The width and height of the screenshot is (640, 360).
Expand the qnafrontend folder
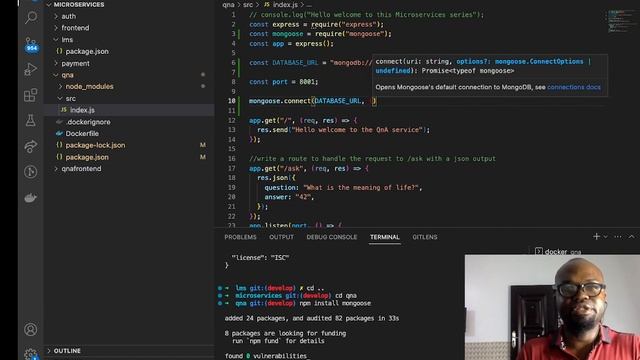pos(56,169)
